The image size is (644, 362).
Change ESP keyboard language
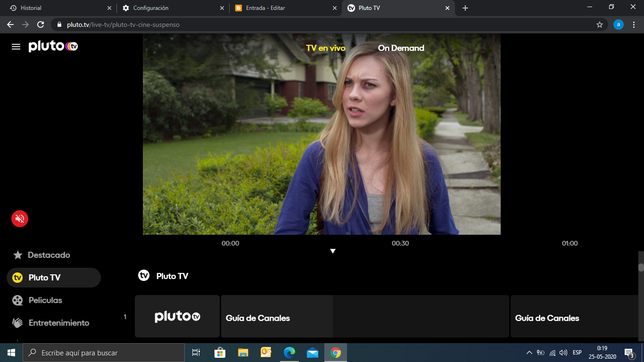click(x=577, y=353)
